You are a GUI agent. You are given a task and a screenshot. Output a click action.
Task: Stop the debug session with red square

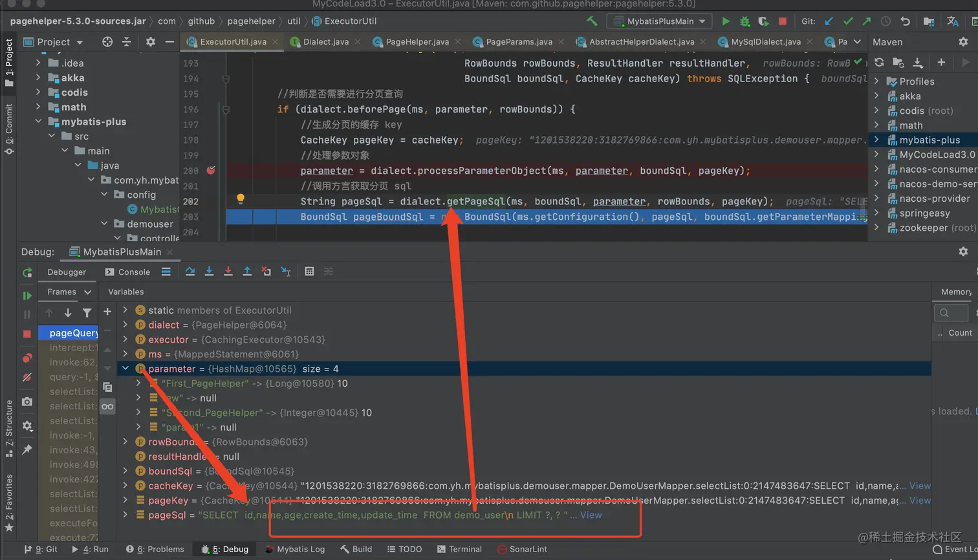pos(27,334)
